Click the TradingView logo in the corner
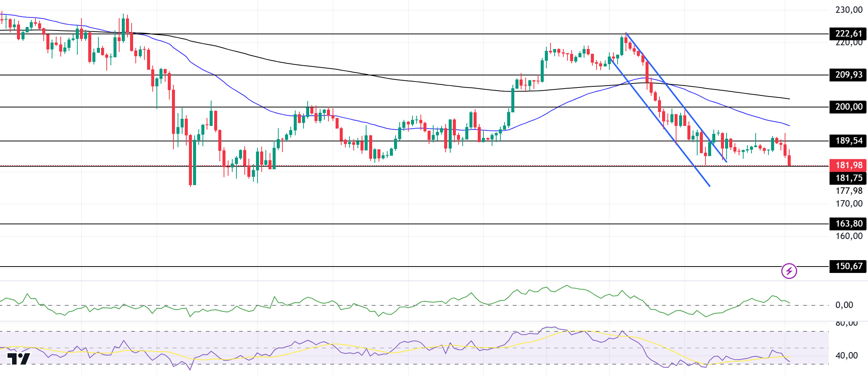This screenshot has height=380, width=868. click(x=18, y=359)
